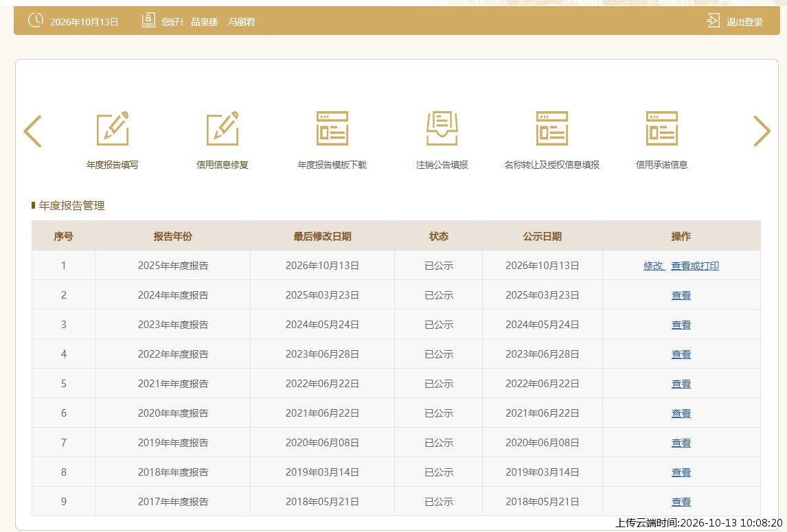Screen dimensions: 787x532
Task: Open the 注销公告填报 inbox icon
Action: pos(442,128)
